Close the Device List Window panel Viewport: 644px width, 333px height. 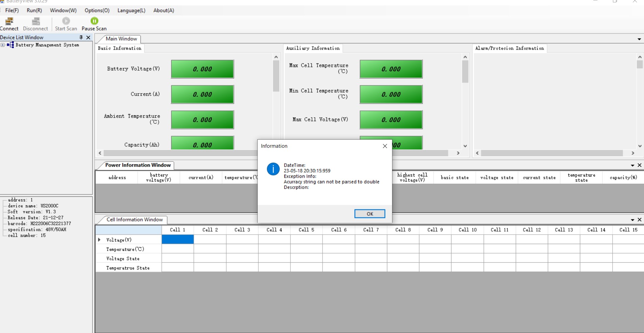coord(88,38)
